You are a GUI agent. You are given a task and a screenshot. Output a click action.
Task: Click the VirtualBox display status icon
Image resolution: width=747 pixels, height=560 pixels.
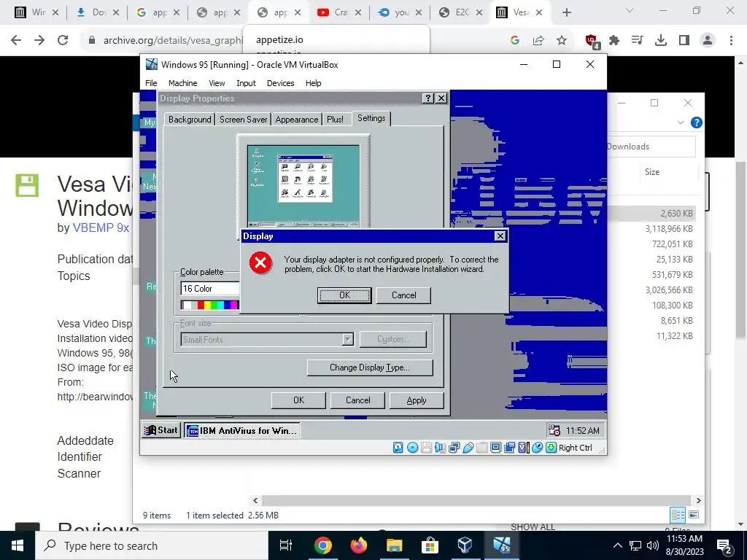point(495,448)
